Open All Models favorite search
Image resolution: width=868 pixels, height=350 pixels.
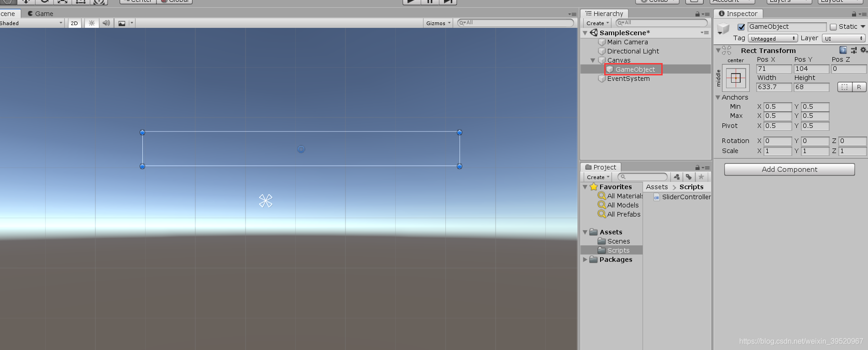tap(618, 205)
